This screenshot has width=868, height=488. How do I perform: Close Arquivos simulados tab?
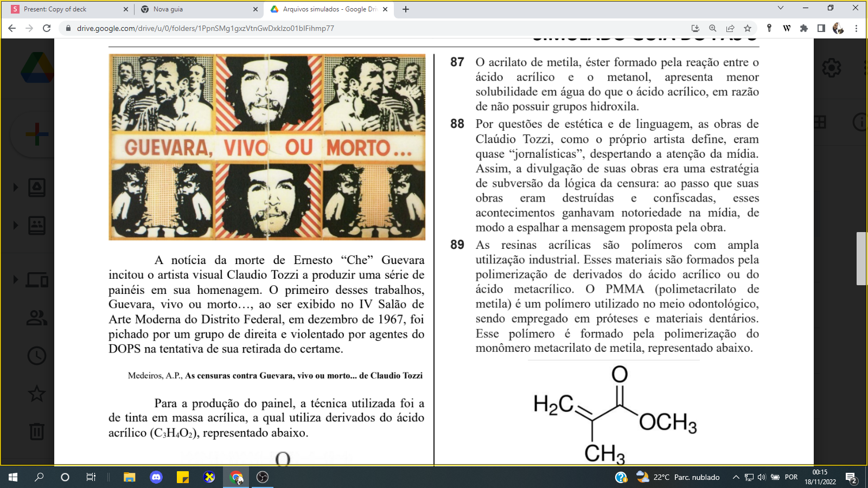(385, 9)
